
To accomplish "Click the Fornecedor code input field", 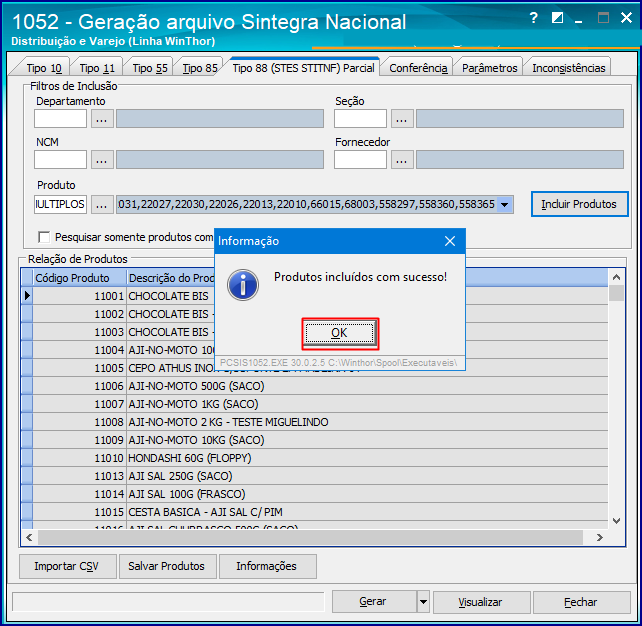I will pyautogui.click(x=360, y=160).
